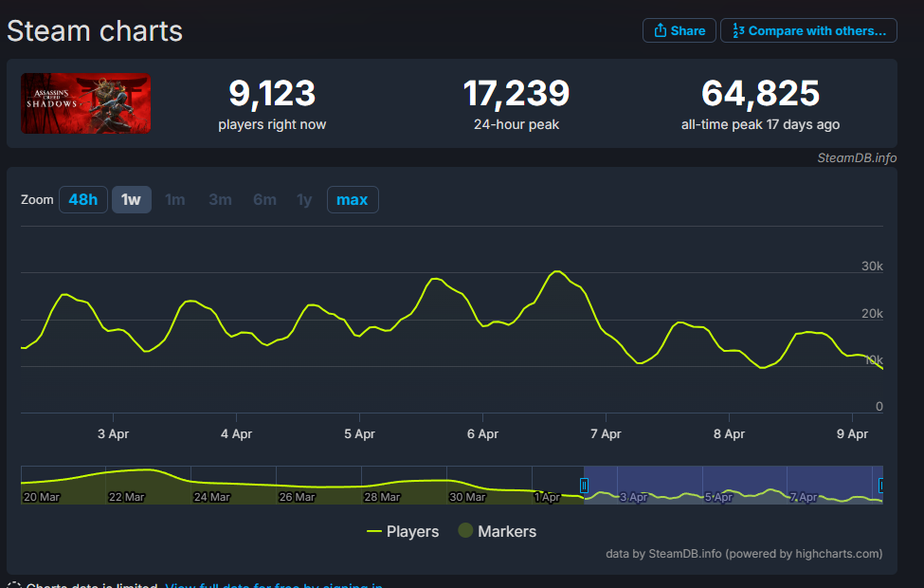Select the 48h zoom range

(83, 200)
